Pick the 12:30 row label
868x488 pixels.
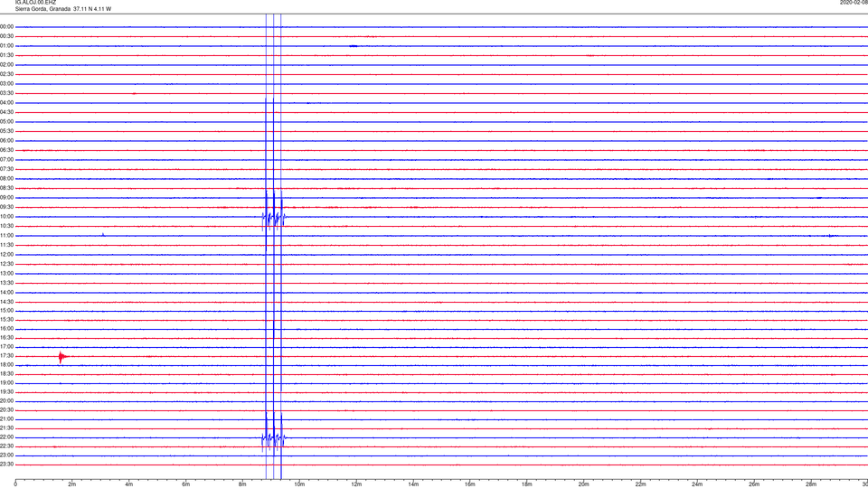[x=6, y=264]
